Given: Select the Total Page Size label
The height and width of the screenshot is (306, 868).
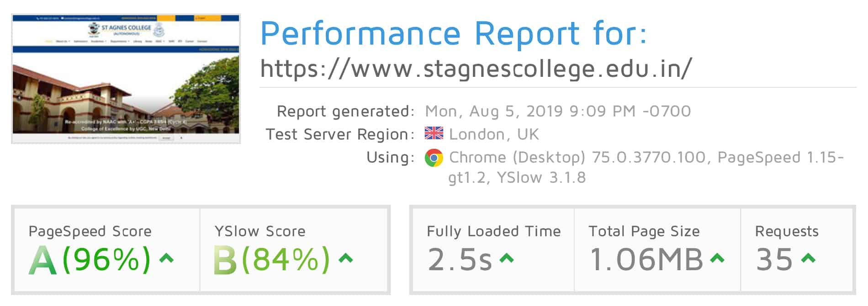Looking at the screenshot, I should [x=644, y=231].
